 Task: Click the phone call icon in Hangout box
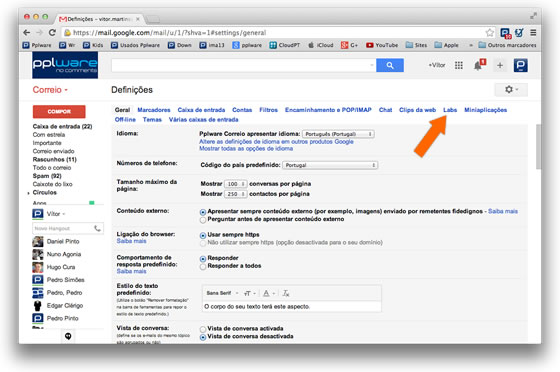97,228
